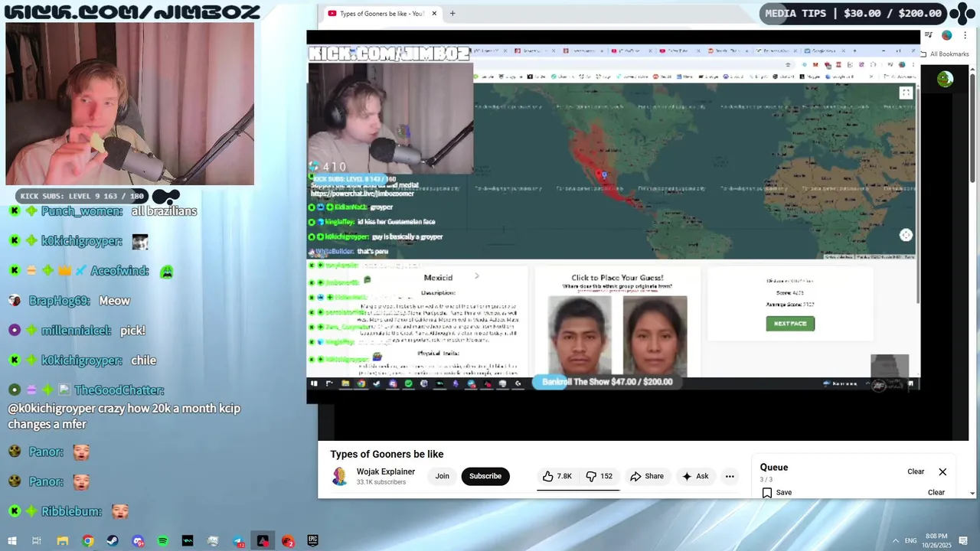Click the BrapHog69 chat username
This screenshot has height=551, width=980.
[60, 301]
